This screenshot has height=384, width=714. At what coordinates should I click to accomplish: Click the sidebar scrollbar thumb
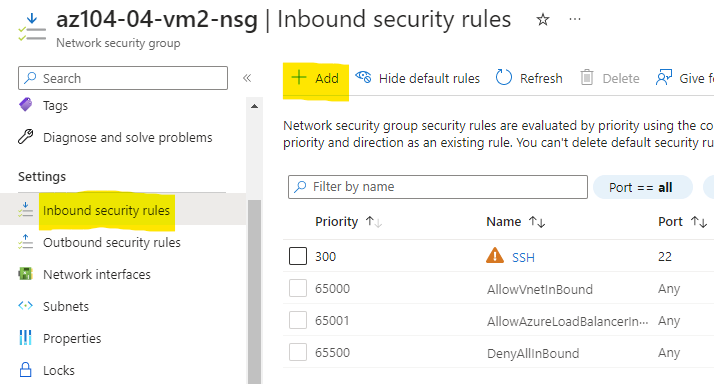point(255,292)
